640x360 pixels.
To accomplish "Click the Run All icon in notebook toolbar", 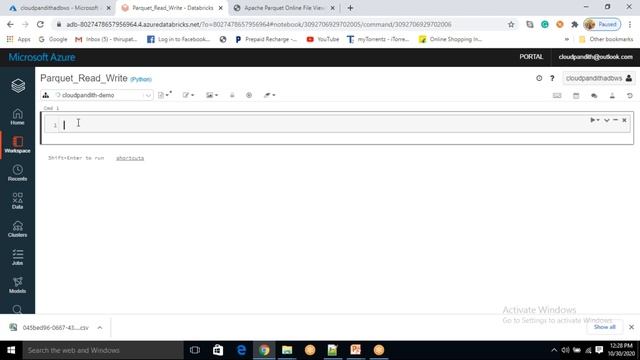I will 249,95.
